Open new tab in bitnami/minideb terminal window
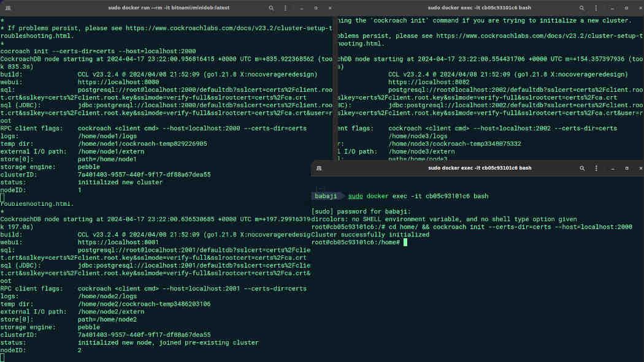644x362 pixels. (8, 8)
